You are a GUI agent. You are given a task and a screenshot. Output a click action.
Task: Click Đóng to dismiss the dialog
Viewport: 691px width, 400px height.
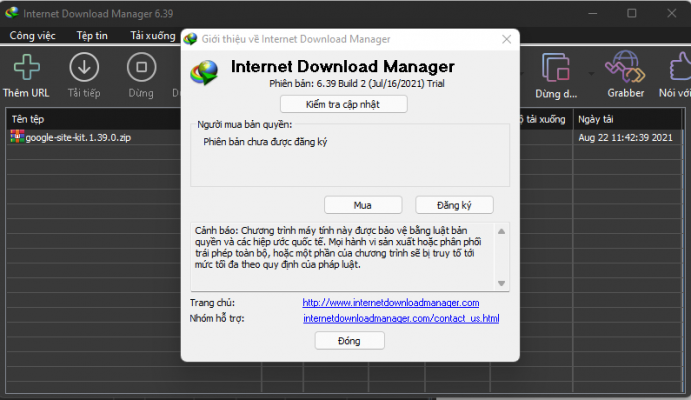click(349, 340)
